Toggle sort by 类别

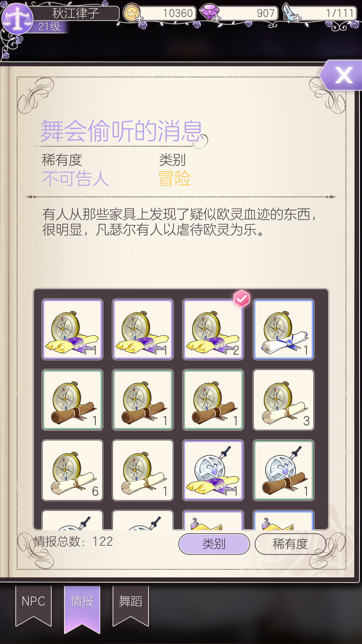[214, 544]
